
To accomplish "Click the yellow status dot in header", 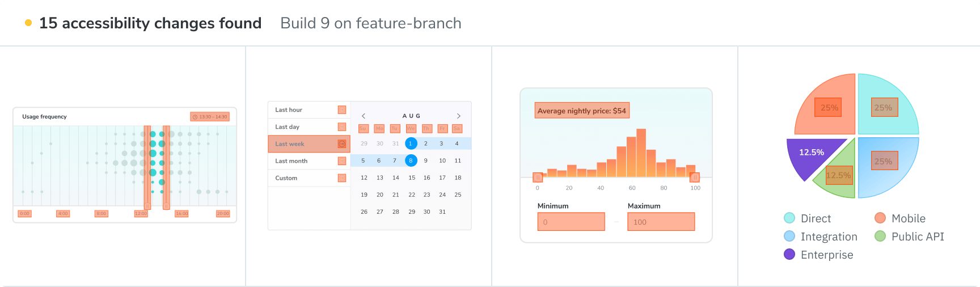I will (28, 23).
